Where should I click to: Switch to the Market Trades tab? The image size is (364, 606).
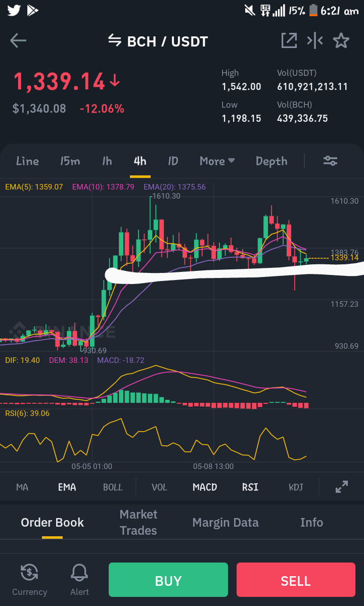pyautogui.click(x=139, y=522)
